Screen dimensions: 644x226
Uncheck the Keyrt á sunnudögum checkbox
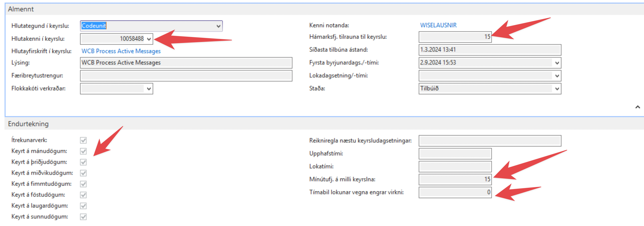83,217
